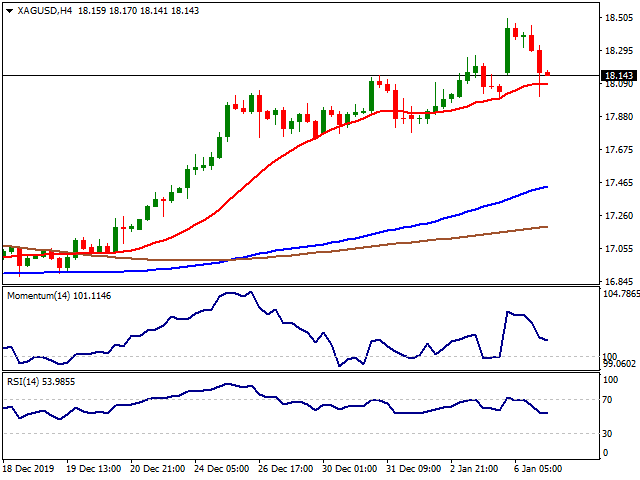
Task: Select the tall green candle at the 18.505 peak
Action: point(507,50)
